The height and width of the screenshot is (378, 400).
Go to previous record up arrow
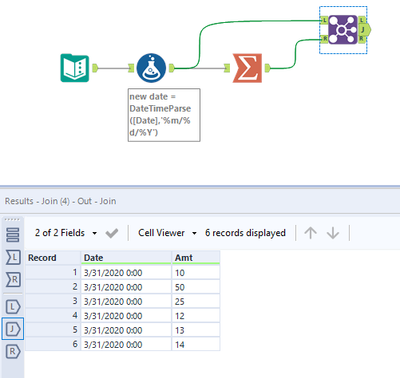tap(310, 233)
